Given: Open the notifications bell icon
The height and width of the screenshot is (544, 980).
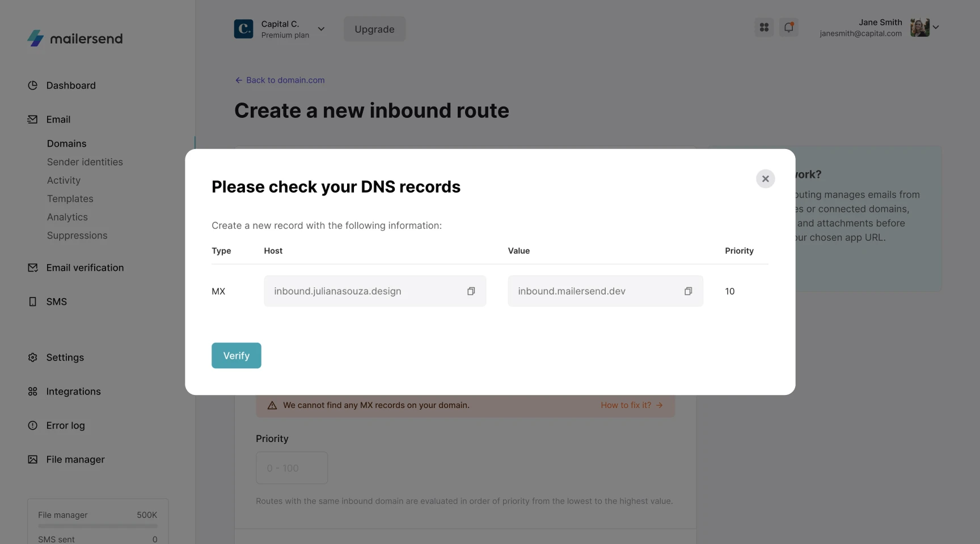Looking at the screenshot, I should tap(788, 27).
